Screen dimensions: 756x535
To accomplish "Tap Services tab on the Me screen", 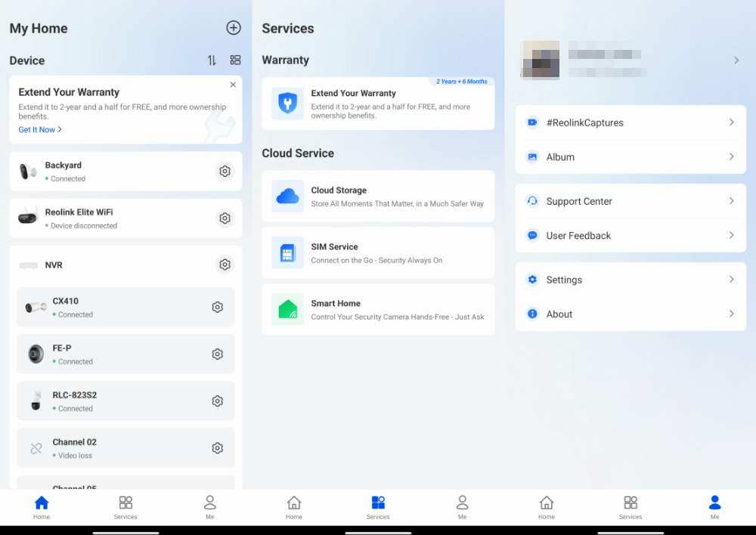I will [x=631, y=508].
